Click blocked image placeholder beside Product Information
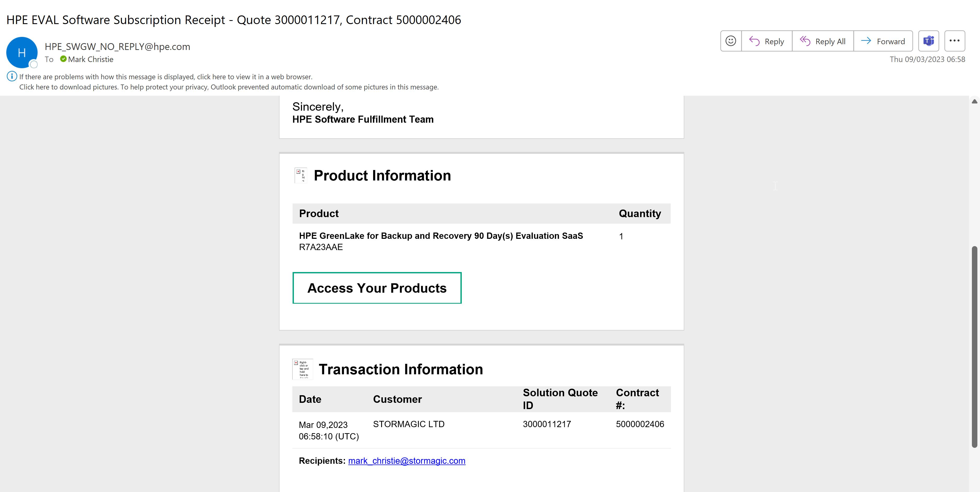Viewport: 980px width, 492px height. click(x=300, y=176)
